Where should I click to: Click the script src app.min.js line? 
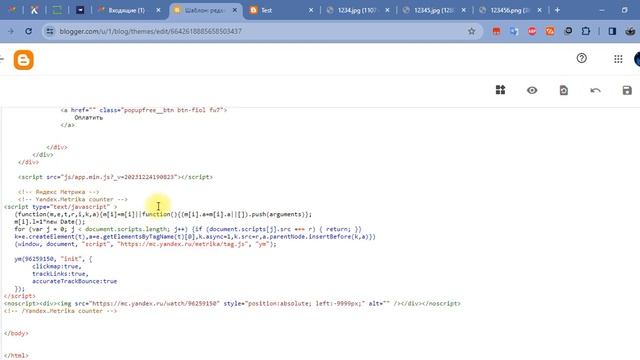[x=116, y=177]
